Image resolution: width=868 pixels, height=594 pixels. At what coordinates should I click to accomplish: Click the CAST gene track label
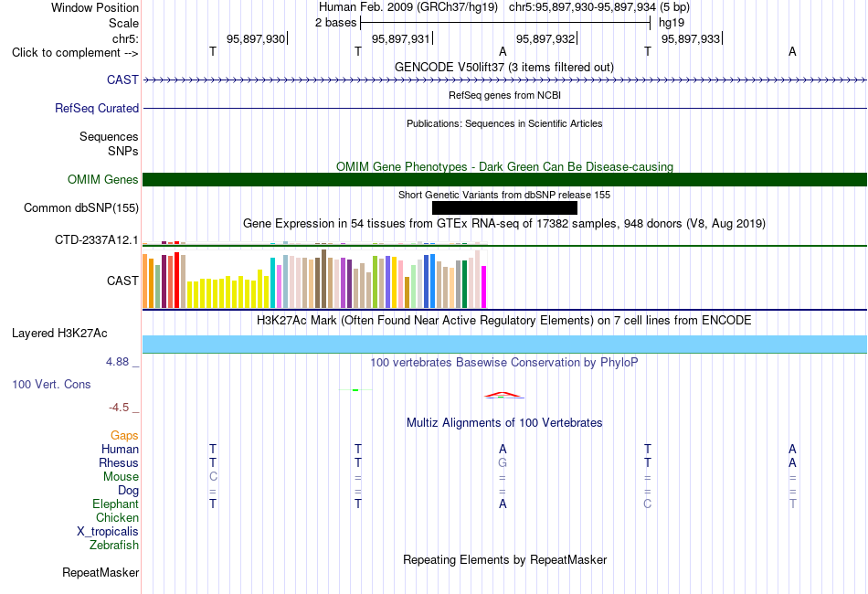122,80
